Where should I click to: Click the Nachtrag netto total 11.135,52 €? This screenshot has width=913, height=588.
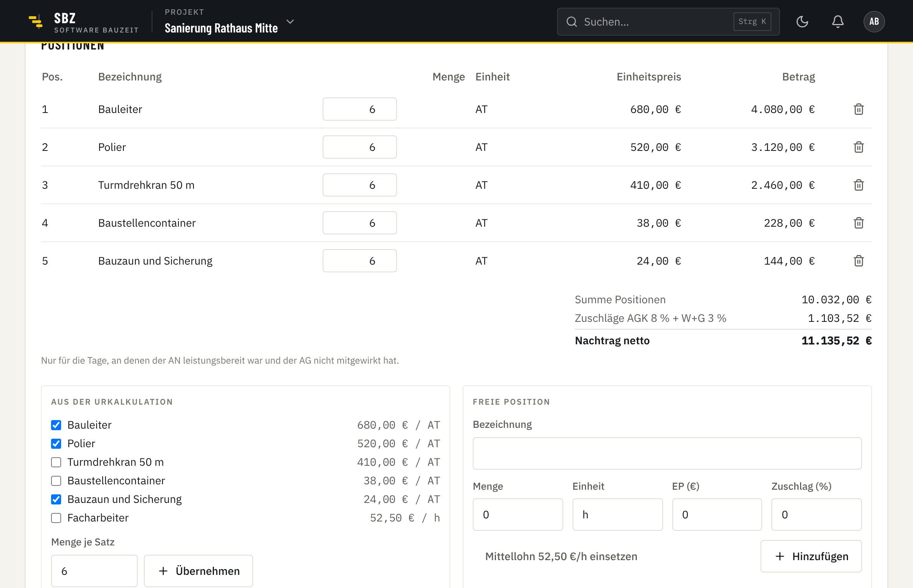(836, 341)
